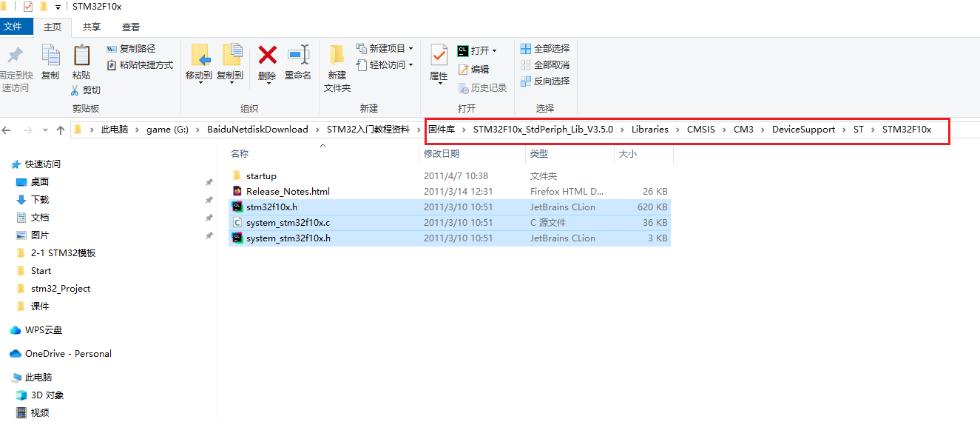This screenshot has height=422, width=980.
Task: Create a New folder (新建文件夹)
Action: [337, 67]
